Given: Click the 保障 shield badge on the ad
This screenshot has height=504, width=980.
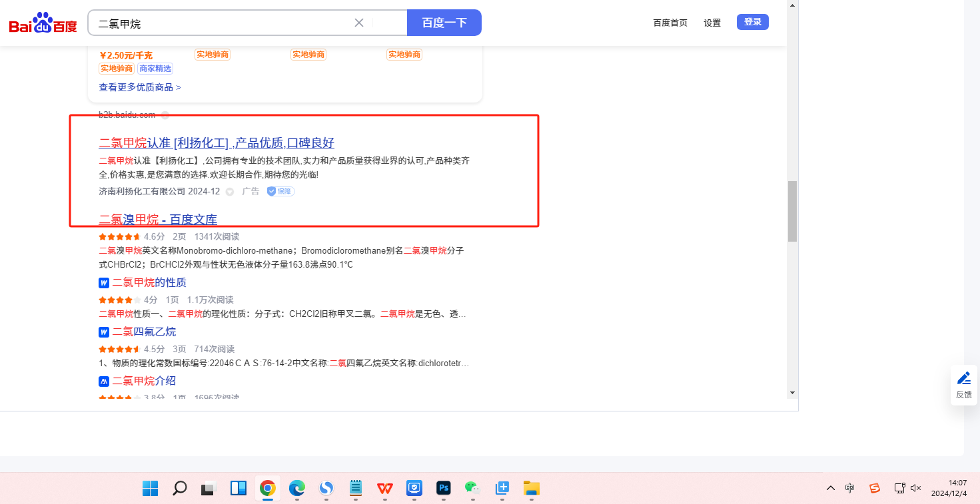Looking at the screenshot, I should tap(280, 192).
